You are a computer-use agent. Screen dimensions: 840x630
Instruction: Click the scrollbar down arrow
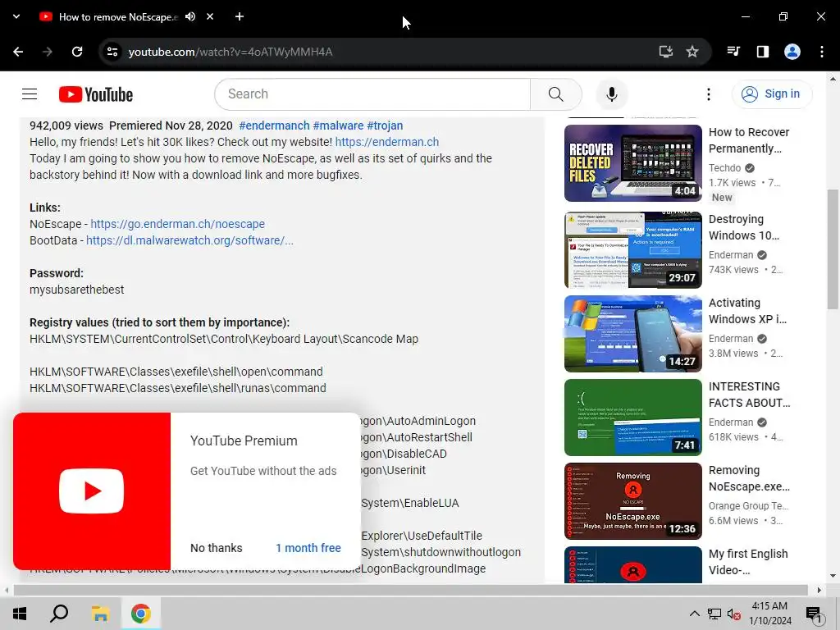tap(832, 577)
